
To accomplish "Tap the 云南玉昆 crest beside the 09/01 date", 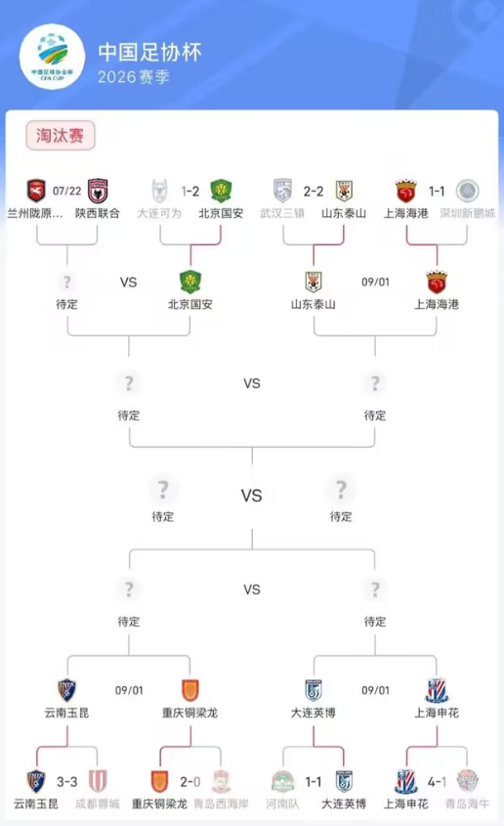I will [66, 690].
